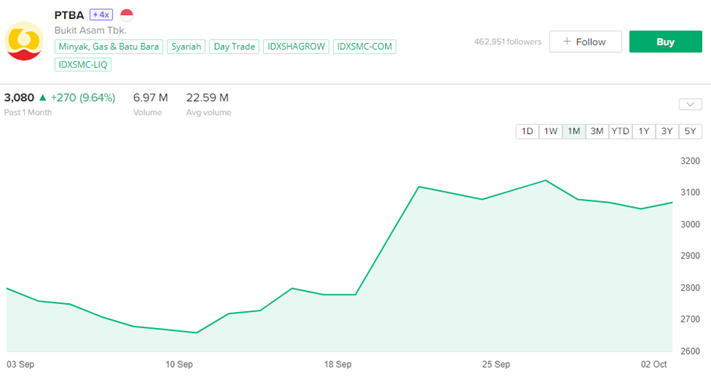Switch to the 1M time range
Screen dimensions: 711x382
(574, 132)
